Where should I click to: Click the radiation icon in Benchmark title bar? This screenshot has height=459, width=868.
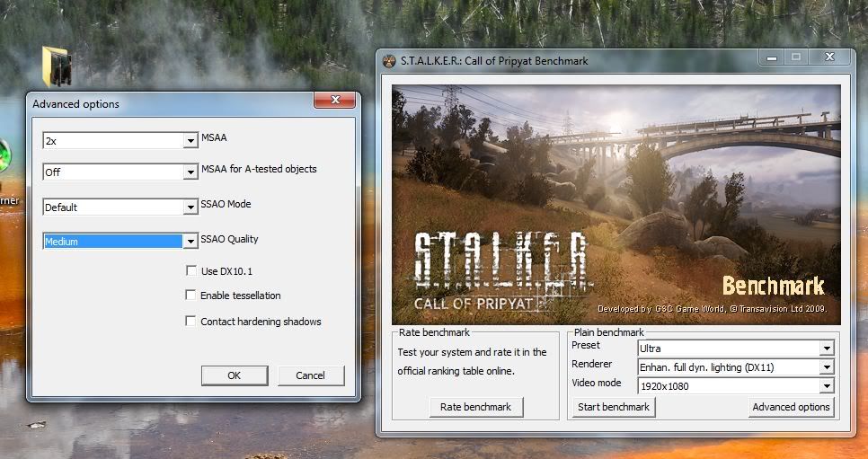(x=389, y=61)
